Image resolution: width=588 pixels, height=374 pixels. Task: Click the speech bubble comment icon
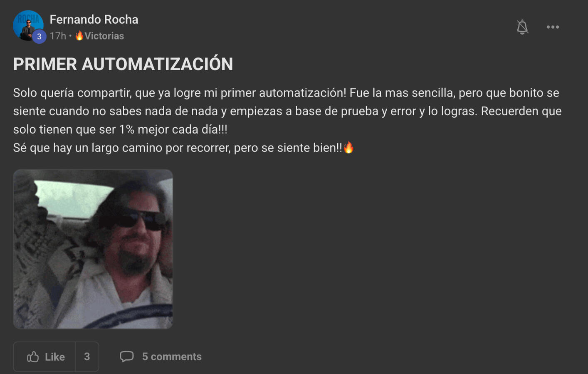pos(127,357)
